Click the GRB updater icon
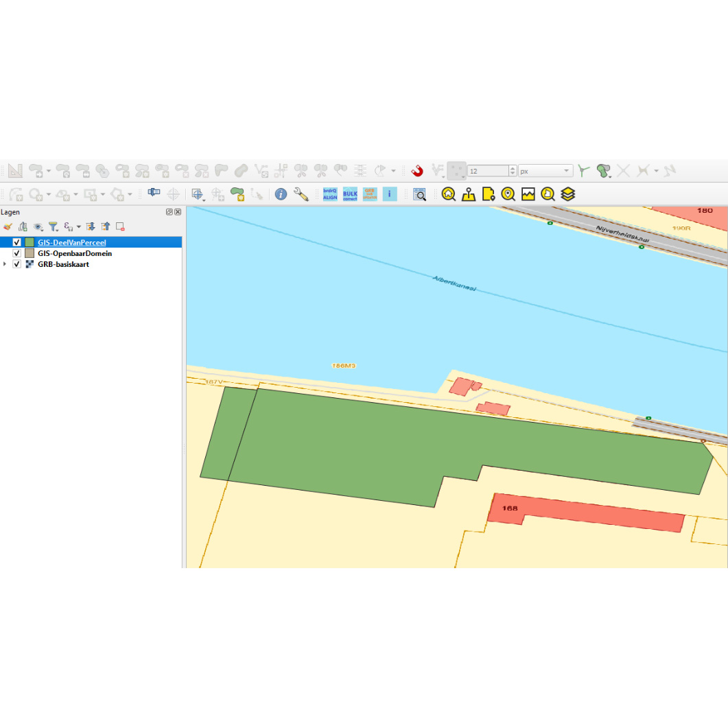This screenshot has height=728, width=728. (x=370, y=194)
